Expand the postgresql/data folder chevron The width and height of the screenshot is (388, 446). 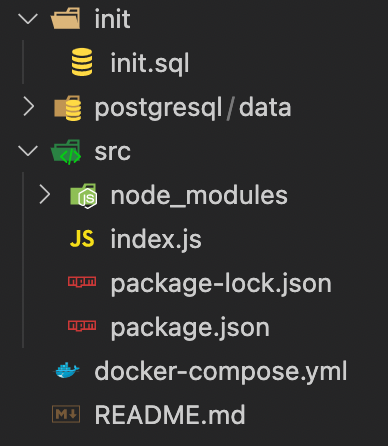pyautogui.click(x=29, y=107)
